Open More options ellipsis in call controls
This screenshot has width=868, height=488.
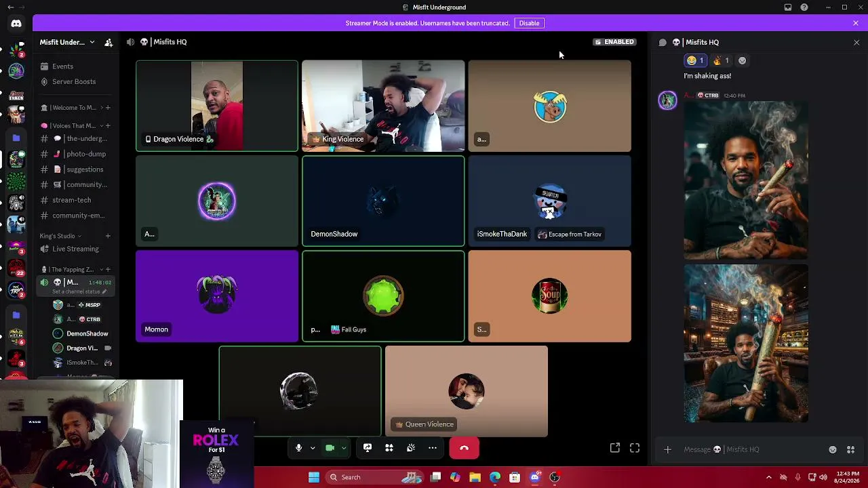(433, 448)
